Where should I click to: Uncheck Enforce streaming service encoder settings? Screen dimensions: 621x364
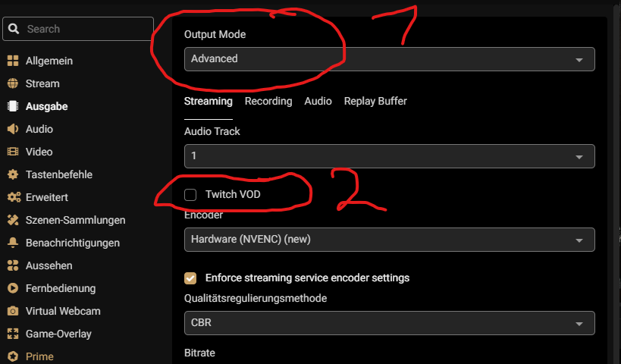click(x=191, y=278)
